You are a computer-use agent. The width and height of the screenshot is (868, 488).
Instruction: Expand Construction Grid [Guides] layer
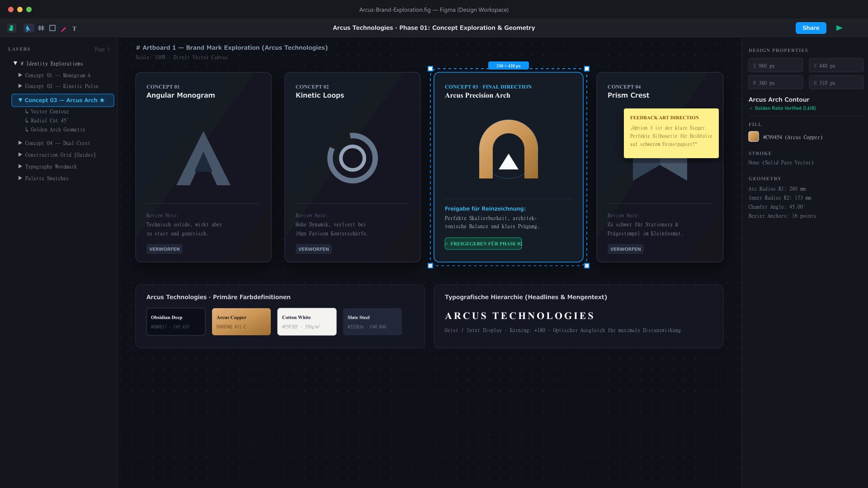(20, 155)
